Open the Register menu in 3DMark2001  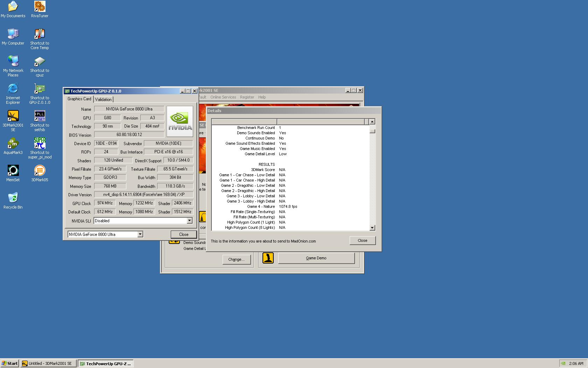[x=247, y=97]
